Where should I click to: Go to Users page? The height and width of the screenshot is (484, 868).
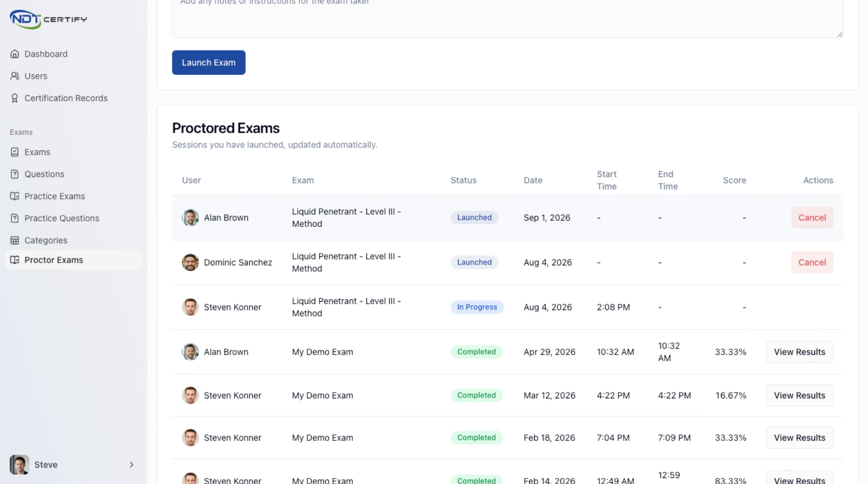point(73,76)
